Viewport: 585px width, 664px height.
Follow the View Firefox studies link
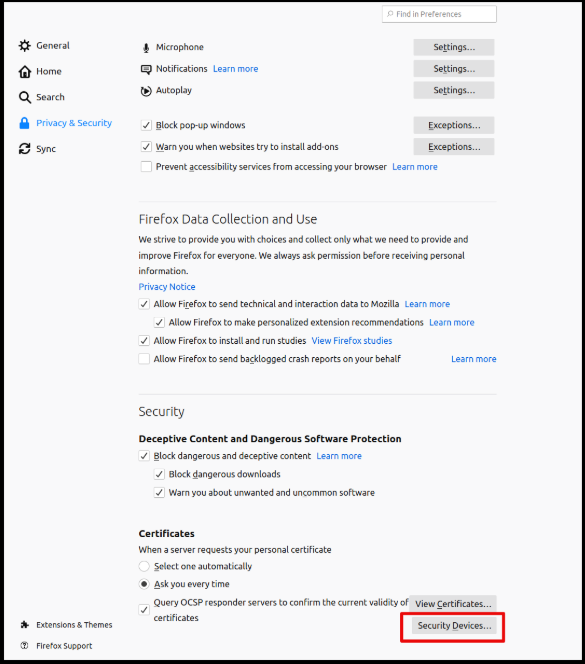(x=352, y=340)
